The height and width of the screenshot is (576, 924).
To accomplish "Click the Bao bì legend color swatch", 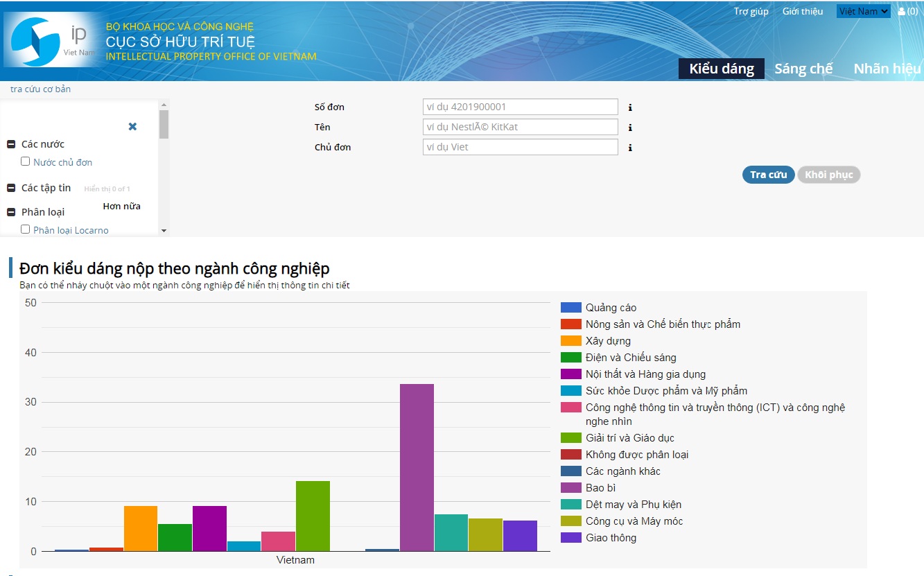I will 570,488.
